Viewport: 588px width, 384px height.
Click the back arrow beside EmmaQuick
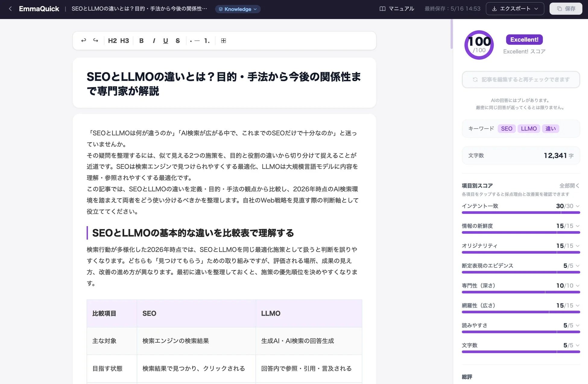[x=10, y=9]
